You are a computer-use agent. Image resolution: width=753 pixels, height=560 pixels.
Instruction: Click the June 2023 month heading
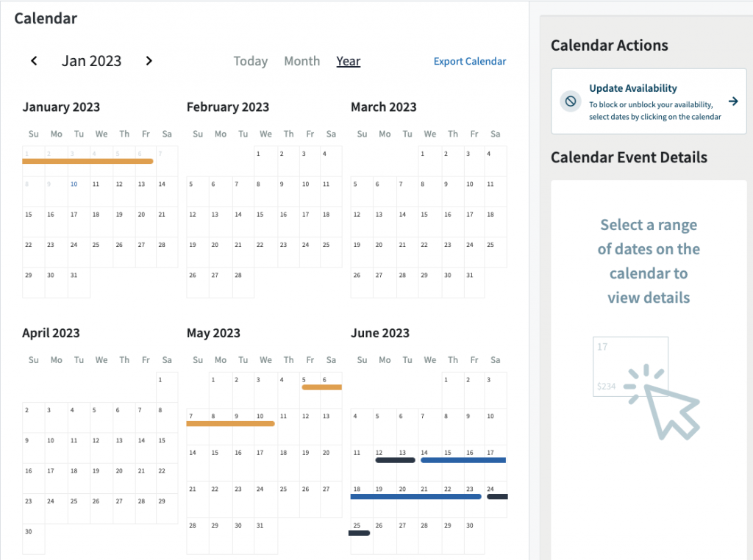pyautogui.click(x=380, y=333)
